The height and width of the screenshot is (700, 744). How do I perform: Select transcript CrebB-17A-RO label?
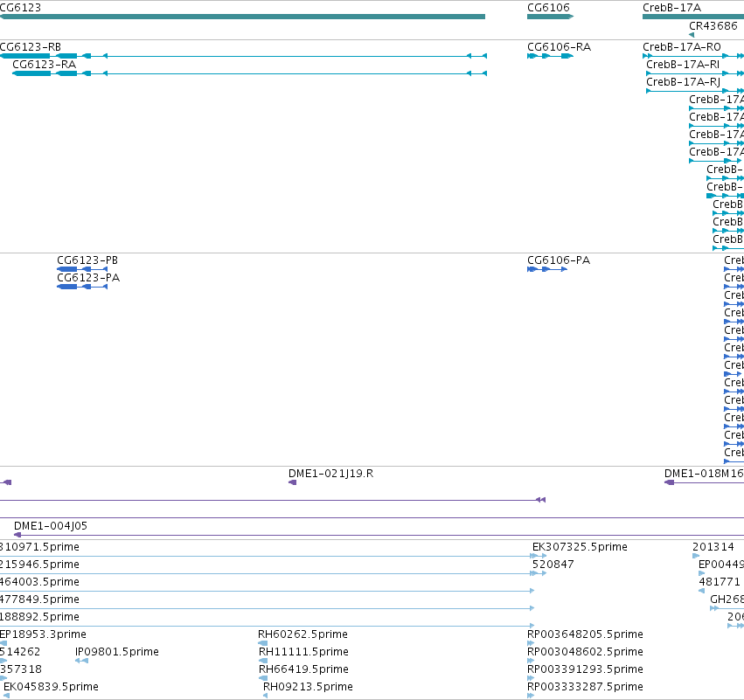[x=682, y=47]
